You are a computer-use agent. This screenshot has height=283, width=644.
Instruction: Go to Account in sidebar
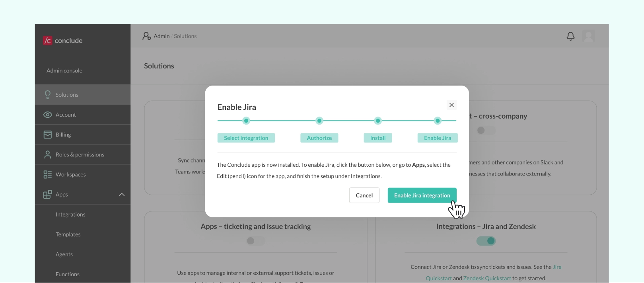(x=83, y=115)
